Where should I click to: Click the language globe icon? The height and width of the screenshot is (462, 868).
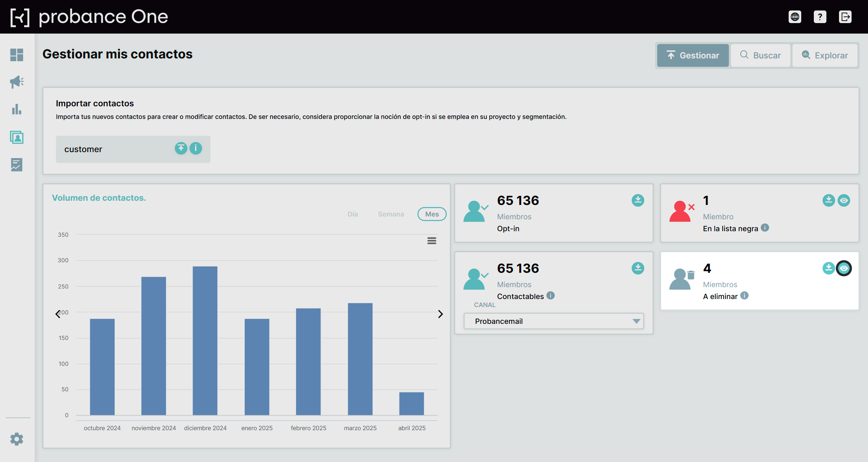point(795,17)
